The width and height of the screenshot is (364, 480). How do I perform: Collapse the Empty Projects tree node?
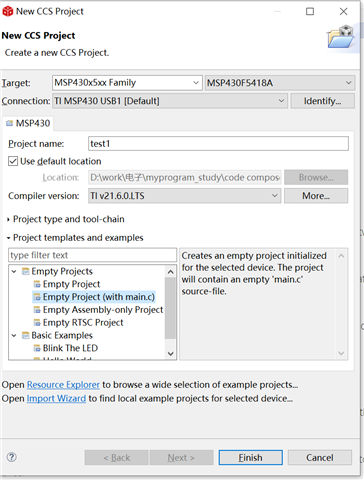point(14,271)
